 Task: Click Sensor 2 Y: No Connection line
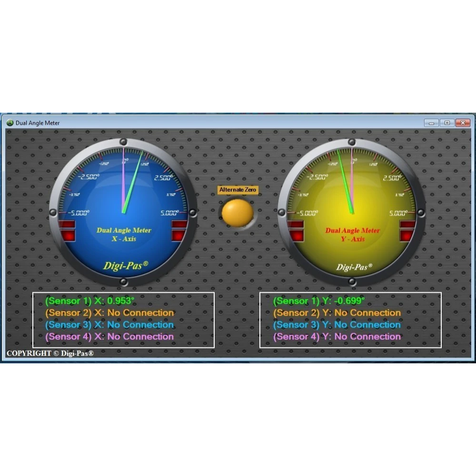pos(337,313)
